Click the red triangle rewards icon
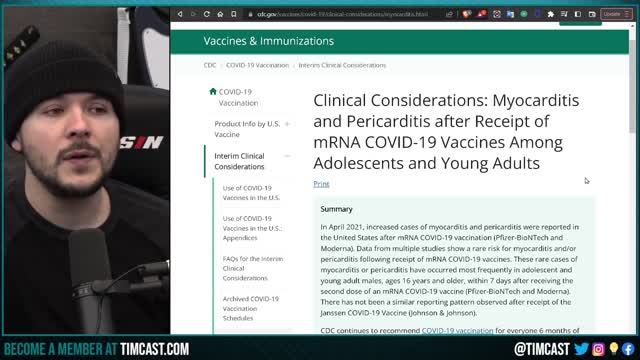 pyautogui.click(x=482, y=14)
